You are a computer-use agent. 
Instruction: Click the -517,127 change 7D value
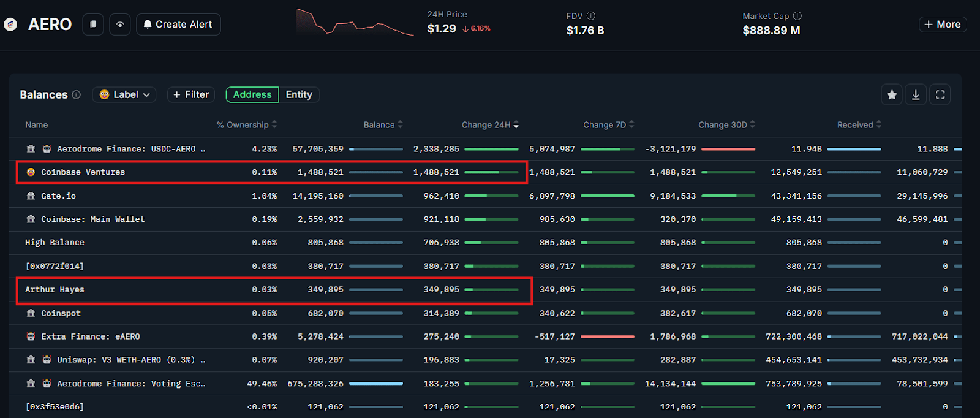[554, 336]
